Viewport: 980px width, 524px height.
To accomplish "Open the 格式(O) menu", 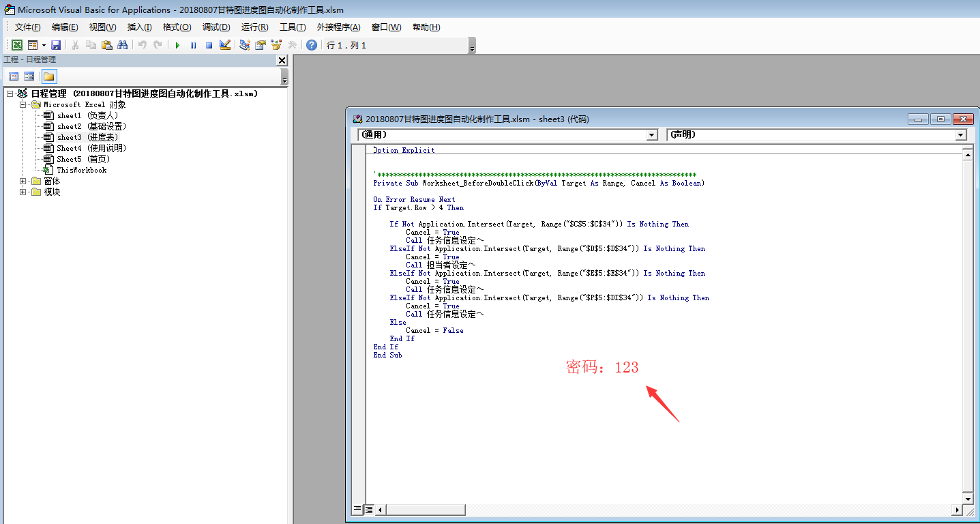I will coord(177,27).
